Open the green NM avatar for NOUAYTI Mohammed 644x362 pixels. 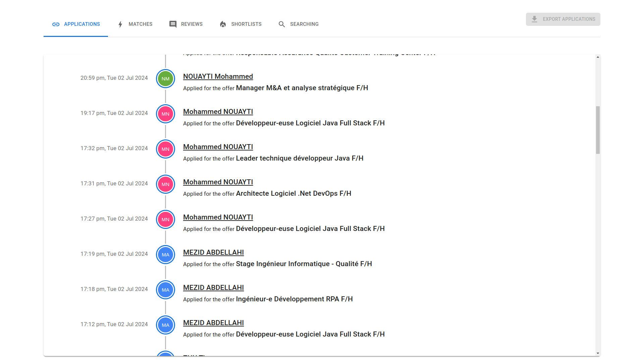click(165, 78)
